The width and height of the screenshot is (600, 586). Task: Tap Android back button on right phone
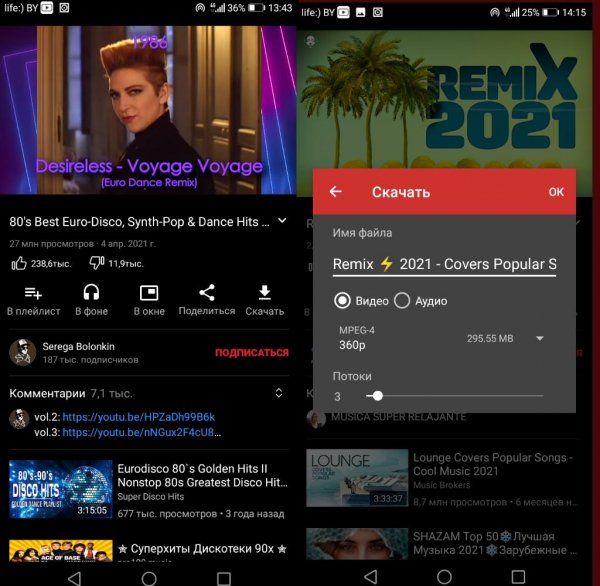coord(370,576)
